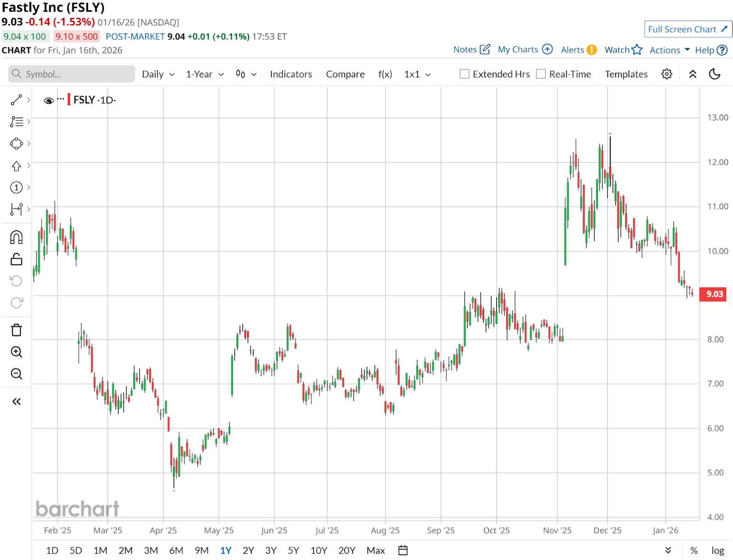Open the Help link
Image resolution: width=733 pixels, height=560 pixels.
pos(711,50)
